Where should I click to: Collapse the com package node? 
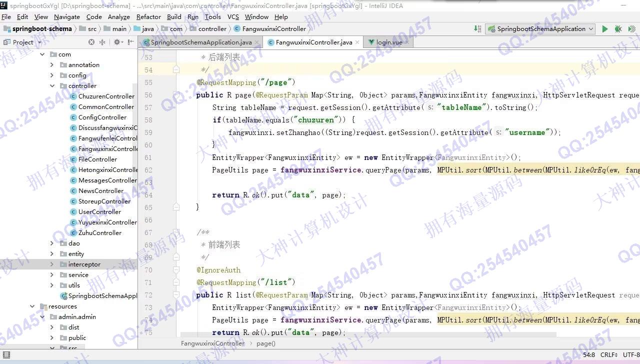[x=42, y=54]
